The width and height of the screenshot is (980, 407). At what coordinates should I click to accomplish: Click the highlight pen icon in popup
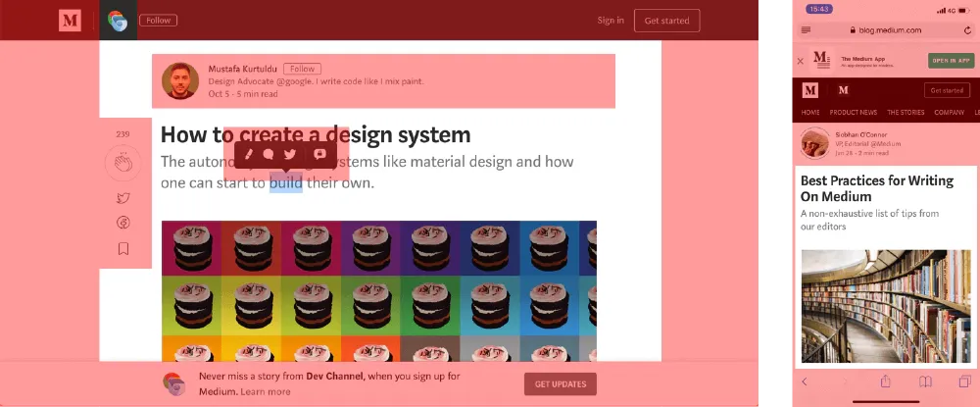tap(249, 154)
